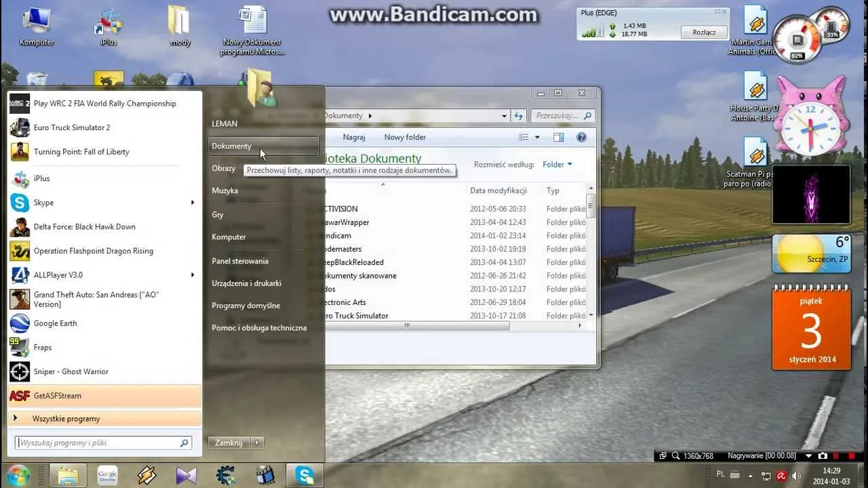Select folder row dated 2012-05-06 20:33
Image resolution: width=868 pixels, height=488 pixels.
(x=454, y=209)
